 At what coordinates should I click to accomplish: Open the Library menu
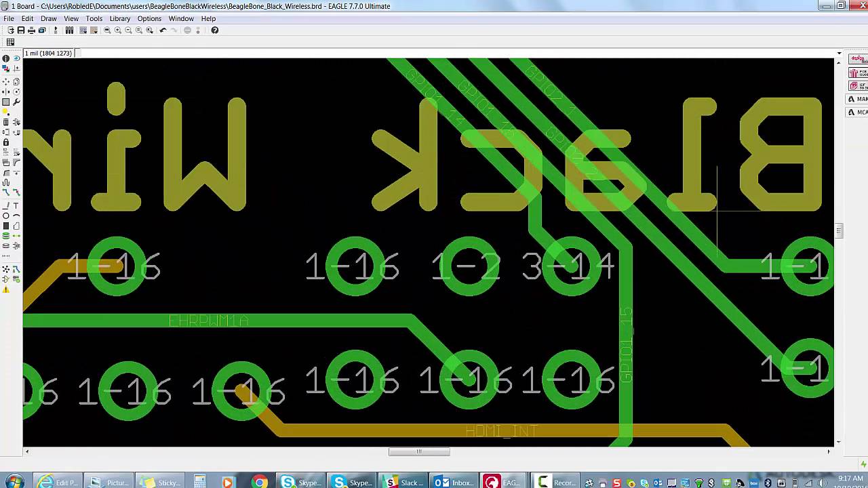point(120,18)
